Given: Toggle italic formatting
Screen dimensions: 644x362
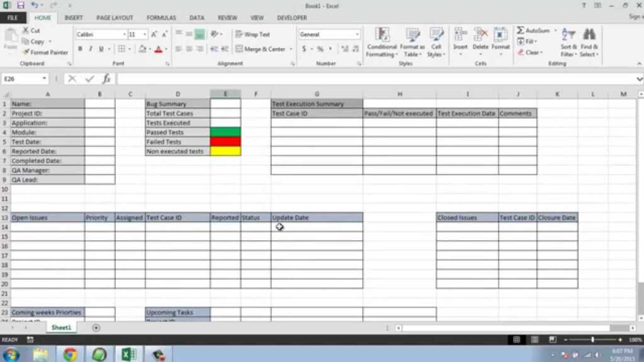Looking at the screenshot, I should point(90,48).
